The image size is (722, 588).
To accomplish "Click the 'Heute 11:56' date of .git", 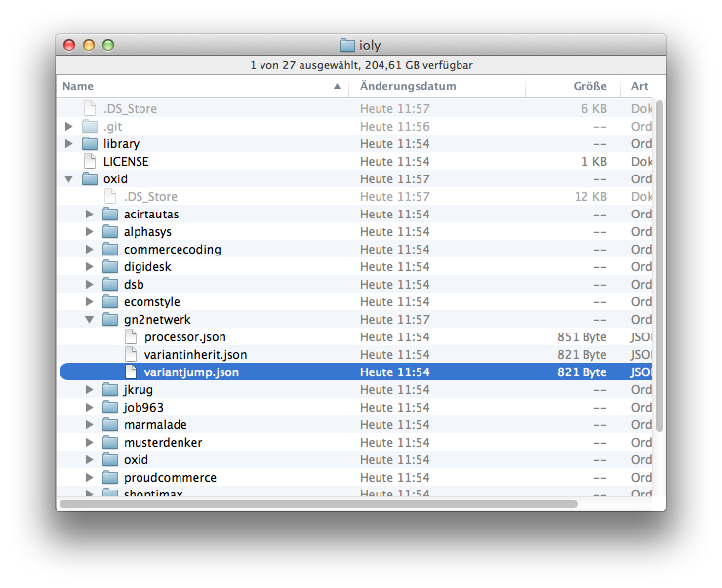I will click(394, 126).
